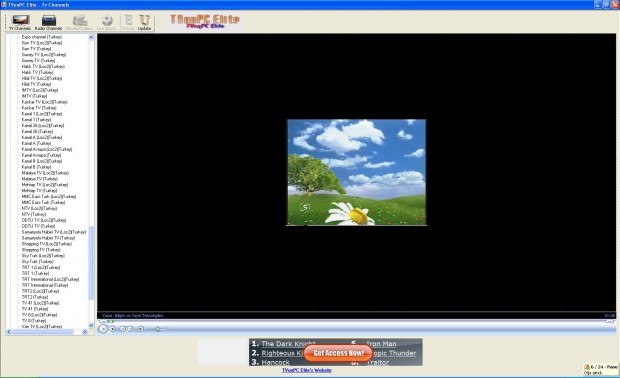This screenshot has height=378, width=620.
Task: Select Shopping TV [Loc2](Turkey)
Action: click(47, 244)
